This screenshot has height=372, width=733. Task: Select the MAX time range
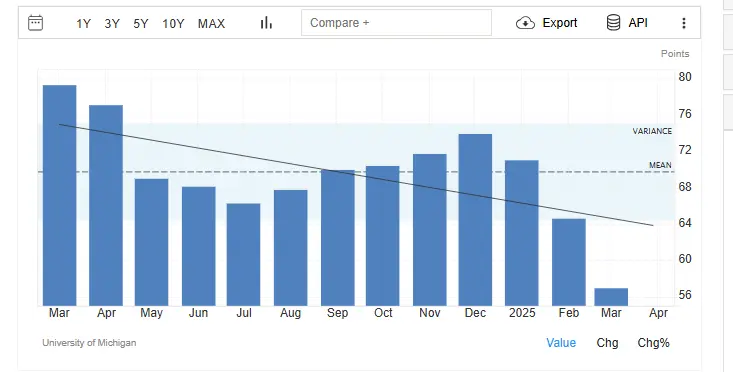211,23
